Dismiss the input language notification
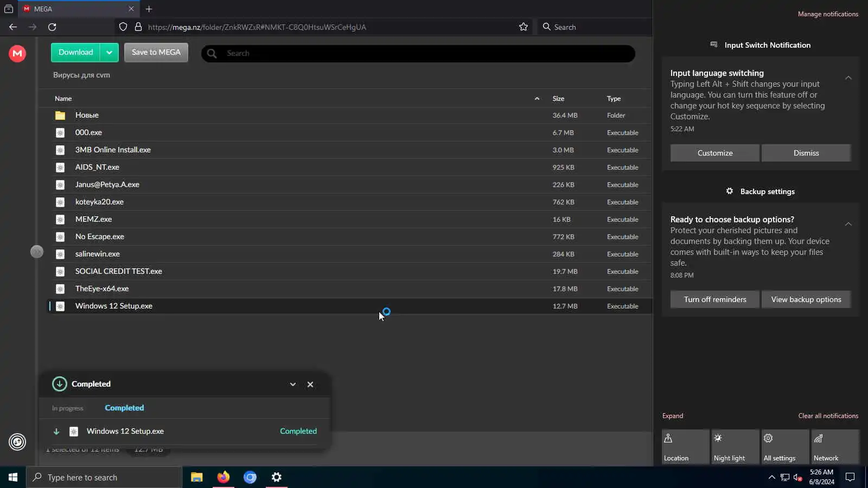868x488 pixels. pos(806,153)
